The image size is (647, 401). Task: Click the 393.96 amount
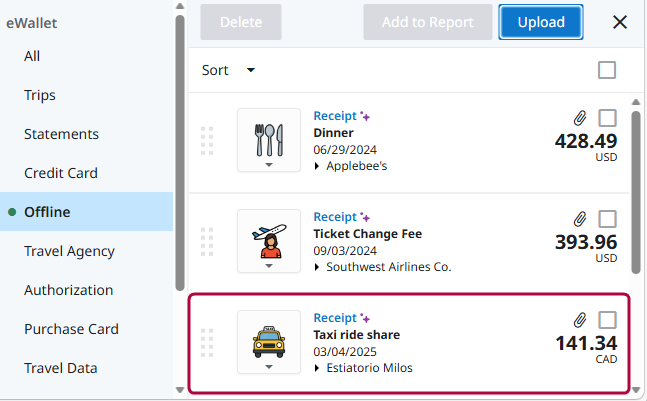[x=586, y=242]
